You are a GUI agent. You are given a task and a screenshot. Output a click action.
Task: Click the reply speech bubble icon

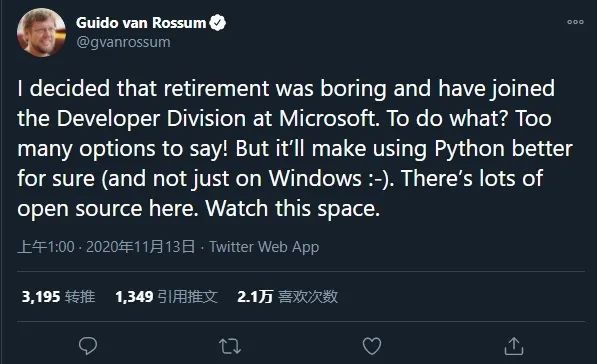click(x=88, y=346)
